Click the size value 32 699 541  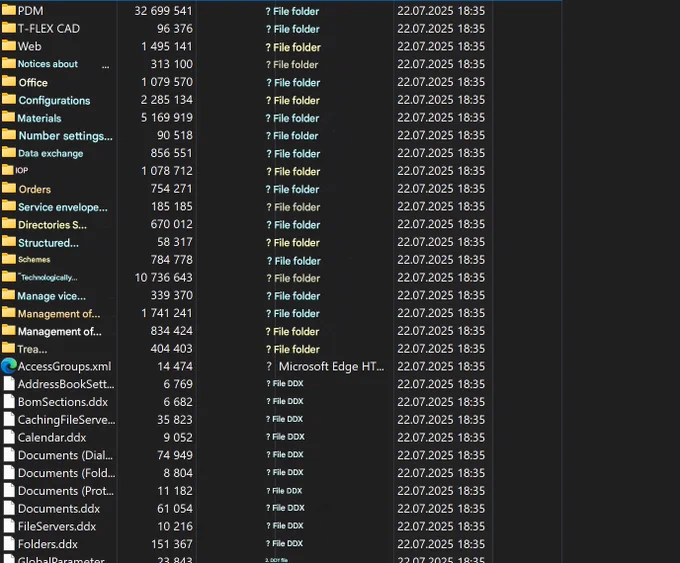(x=163, y=10)
